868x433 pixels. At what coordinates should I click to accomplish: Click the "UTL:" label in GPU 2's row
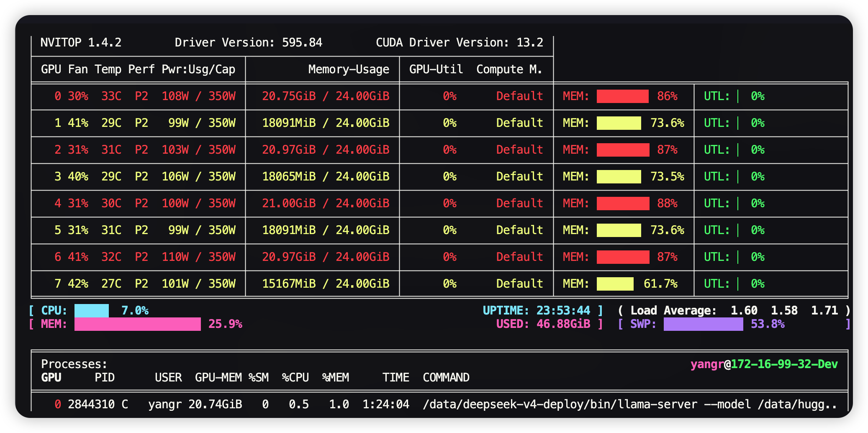[716, 149]
